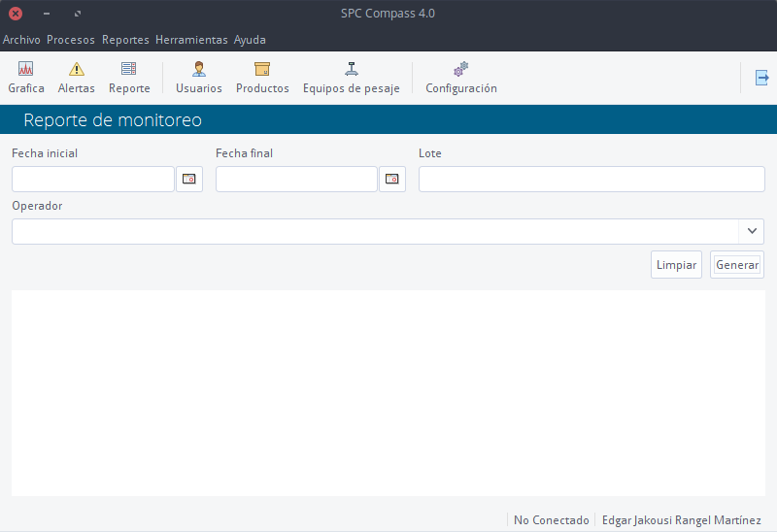777x532 pixels.
Task: Open the Herramientas menu
Action: tap(191, 40)
